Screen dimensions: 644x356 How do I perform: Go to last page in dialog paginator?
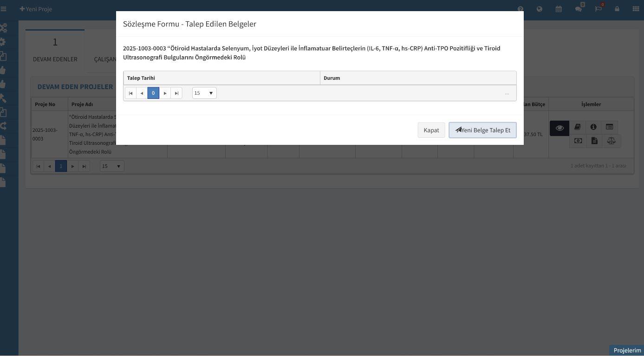coord(176,93)
